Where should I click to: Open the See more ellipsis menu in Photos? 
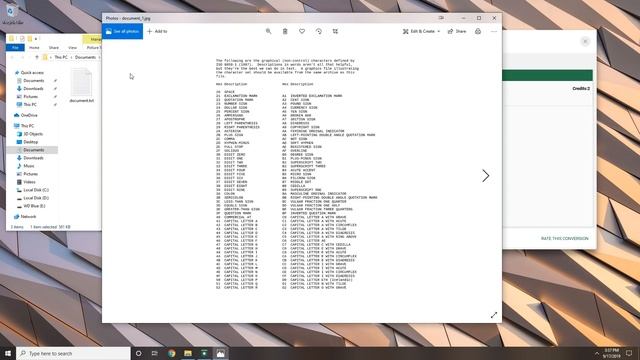tap(494, 31)
